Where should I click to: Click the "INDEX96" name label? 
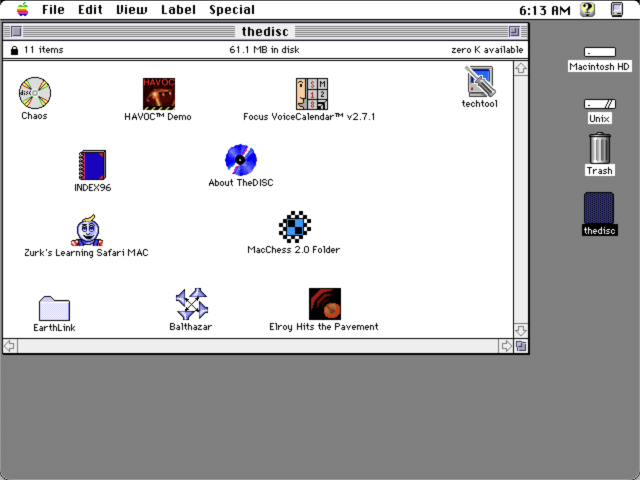tap(93, 187)
